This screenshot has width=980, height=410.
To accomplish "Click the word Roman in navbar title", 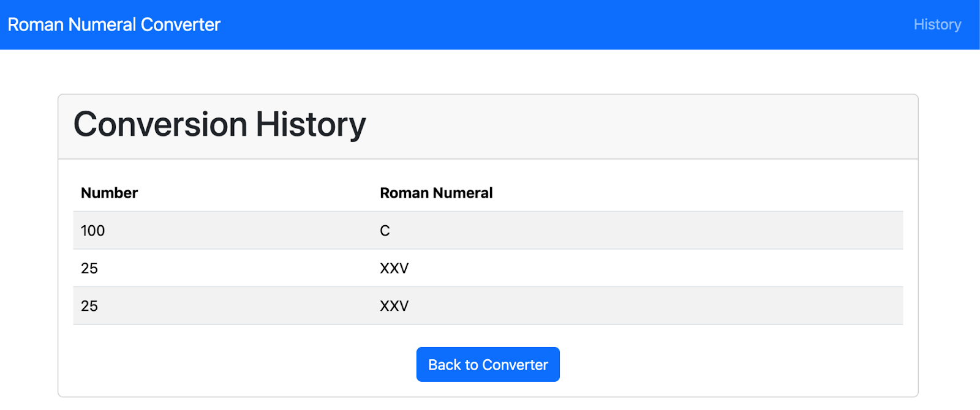I will pyautogui.click(x=36, y=24).
